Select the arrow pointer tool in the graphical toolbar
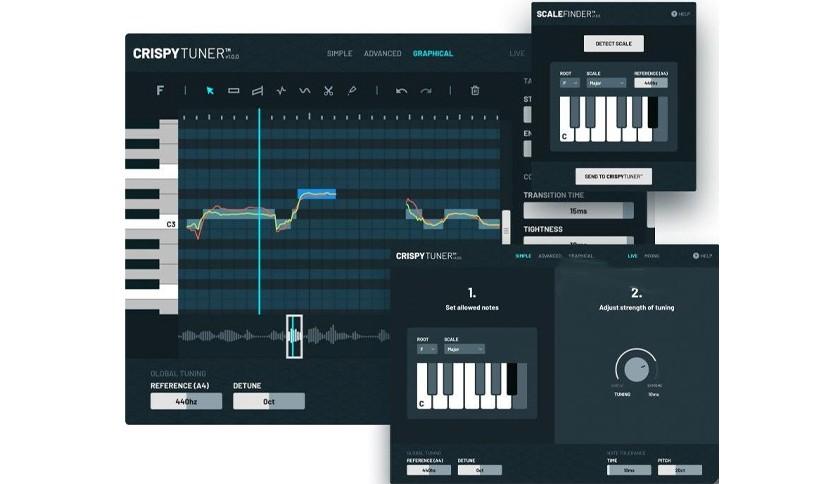836x484 pixels. tap(210, 91)
